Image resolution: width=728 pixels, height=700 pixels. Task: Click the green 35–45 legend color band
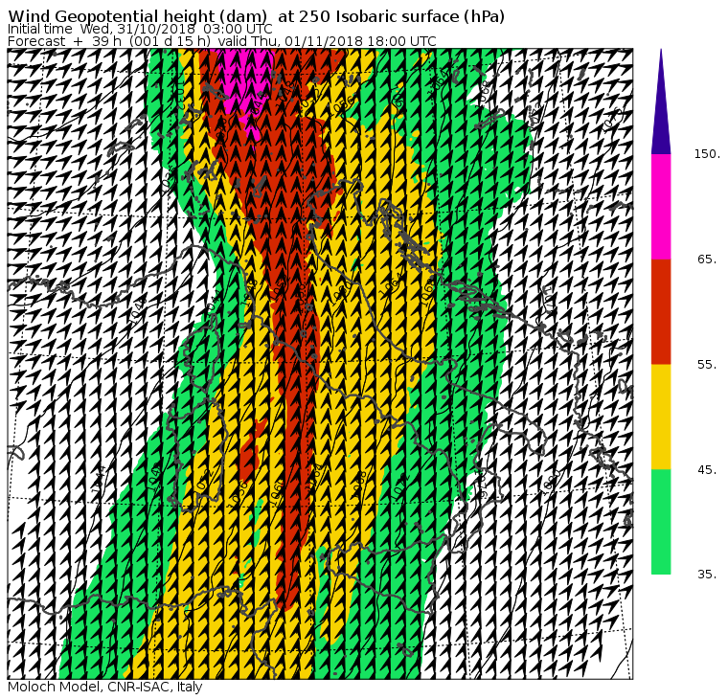tap(661, 522)
